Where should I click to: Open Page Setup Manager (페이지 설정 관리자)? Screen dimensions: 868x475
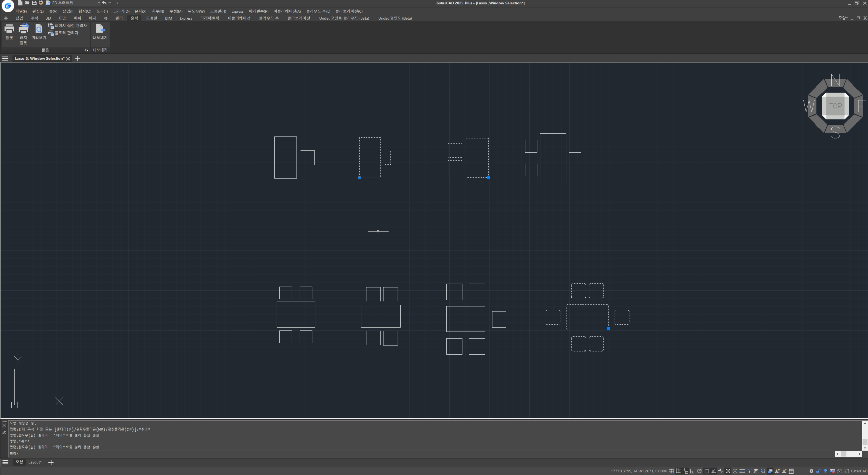67,26
